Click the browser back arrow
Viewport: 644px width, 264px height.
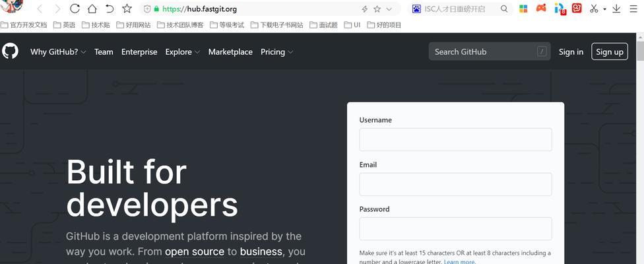(40, 9)
